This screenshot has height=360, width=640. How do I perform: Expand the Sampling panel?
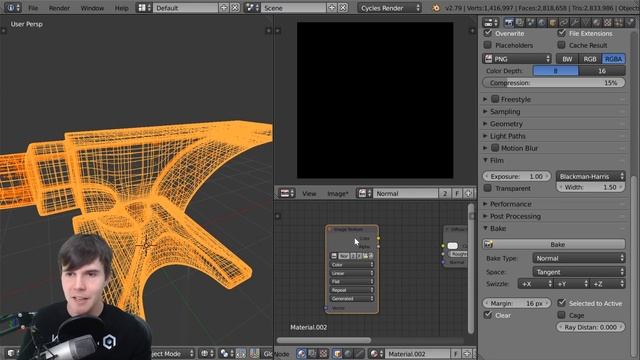tap(505, 111)
